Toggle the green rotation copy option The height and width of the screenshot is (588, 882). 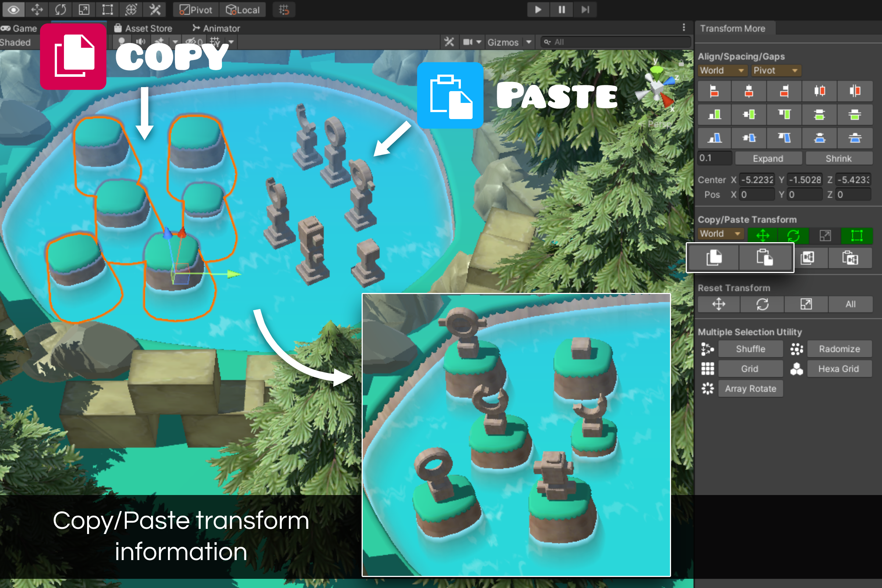(x=793, y=236)
